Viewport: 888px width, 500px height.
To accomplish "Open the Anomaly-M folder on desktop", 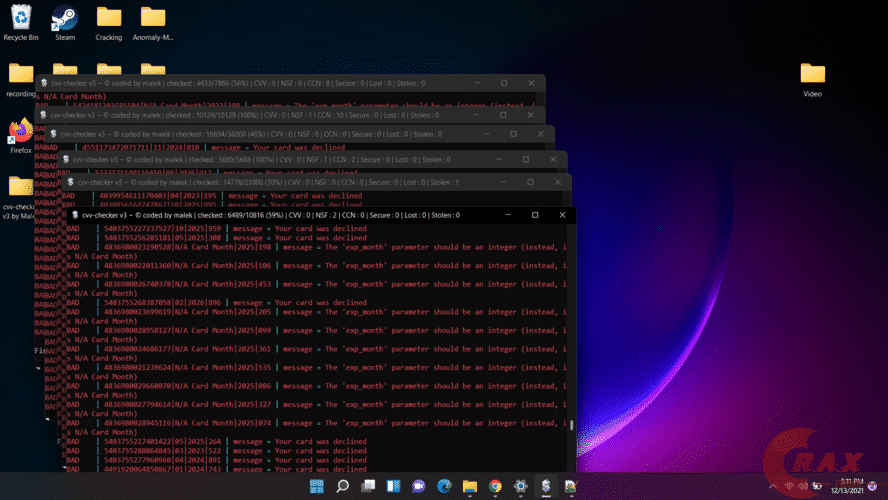I will (153, 18).
